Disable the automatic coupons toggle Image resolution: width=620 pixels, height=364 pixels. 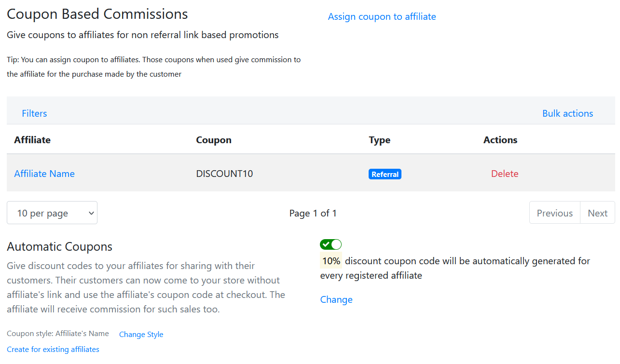[331, 244]
